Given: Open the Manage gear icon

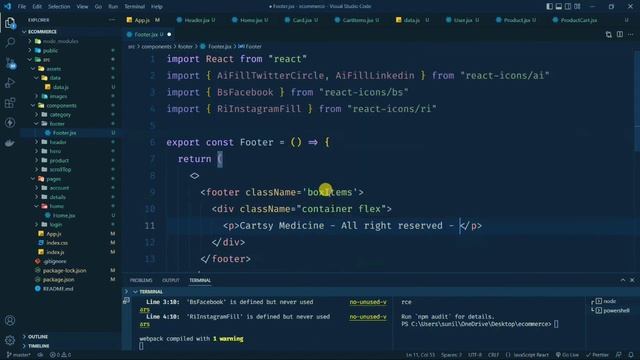Looking at the screenshot, I should [10, 340].
